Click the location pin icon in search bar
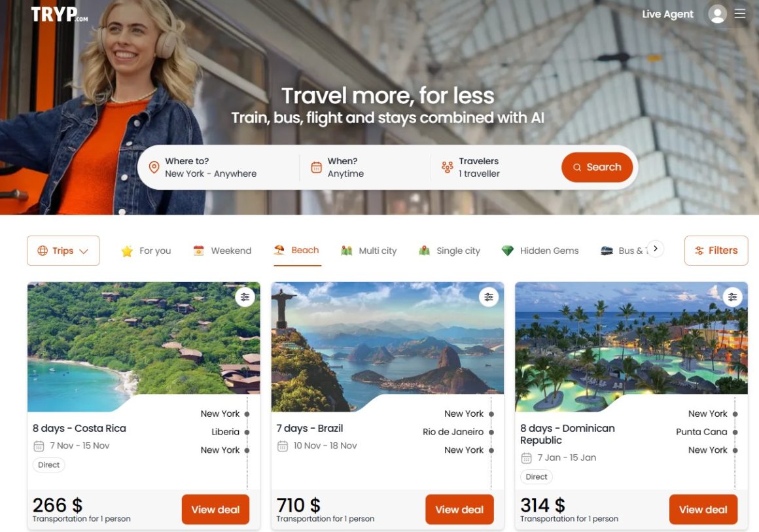The image size is (759, 532). (x=154, y=168)
